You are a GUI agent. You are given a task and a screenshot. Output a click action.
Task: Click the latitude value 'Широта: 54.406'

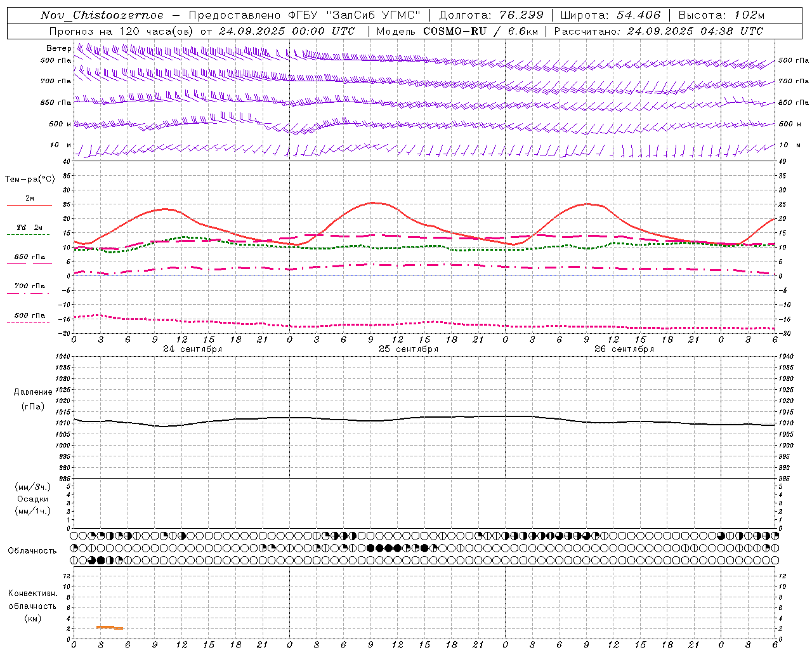coord(610,15)
